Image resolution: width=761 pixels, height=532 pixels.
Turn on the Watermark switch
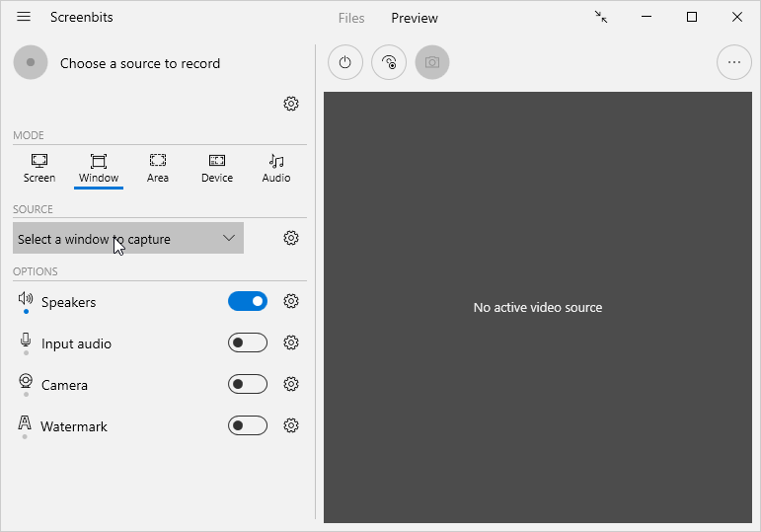tap(248, 425)
